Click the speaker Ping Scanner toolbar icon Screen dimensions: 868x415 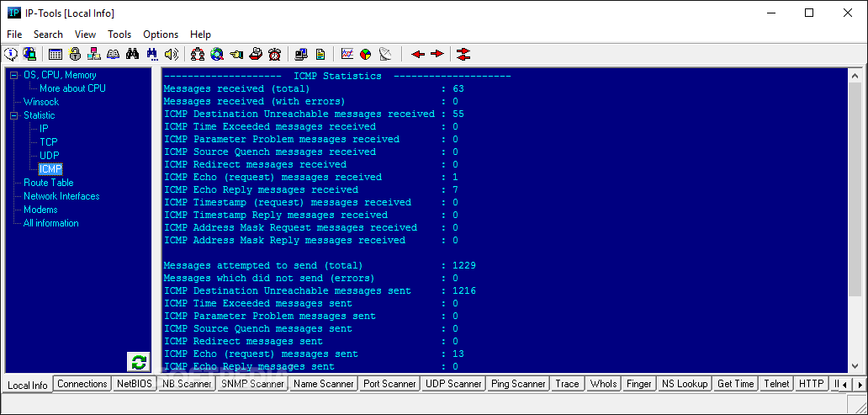171,54
